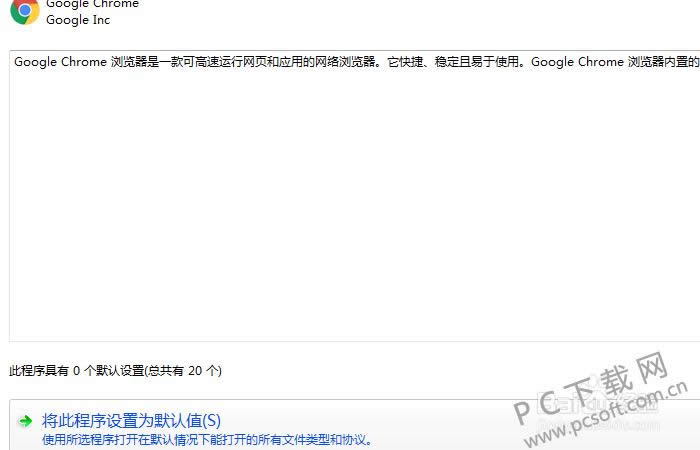Click the www.pcsoft.com.cn watermark URL

(x=606, y=415)
